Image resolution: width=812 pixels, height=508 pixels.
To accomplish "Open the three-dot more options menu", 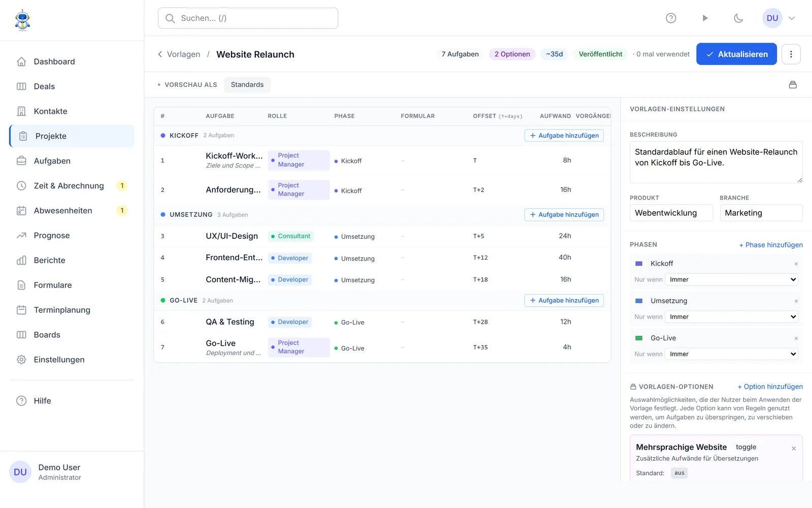I will pyautogui.click(x=791, y=54).
